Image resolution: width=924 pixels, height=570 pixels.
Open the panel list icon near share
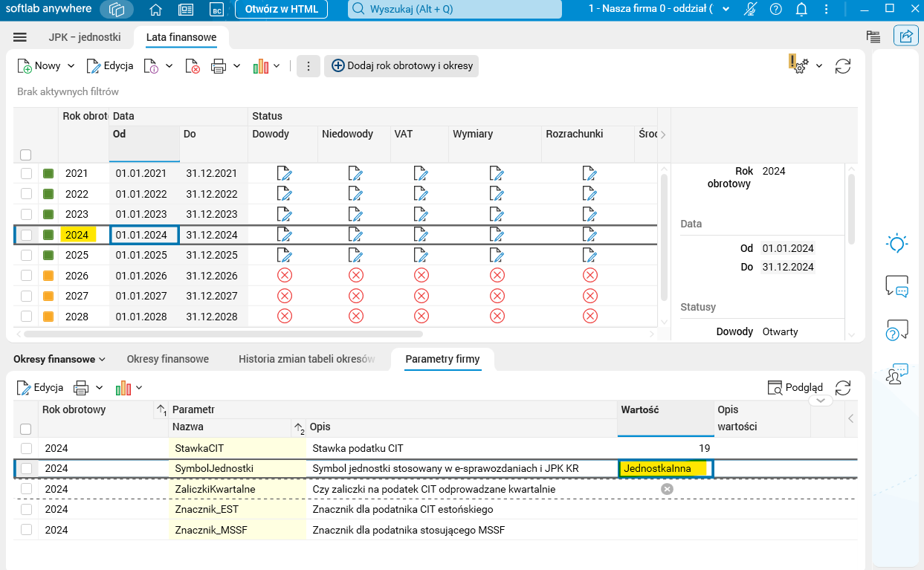[x=873, y=36]
